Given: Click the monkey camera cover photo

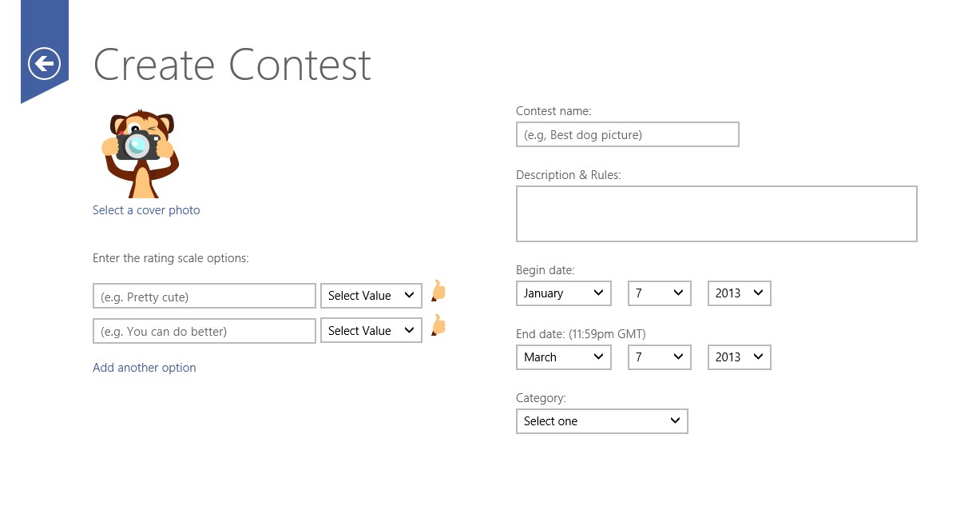Looking at the screenshot, I should pos(140,153).
